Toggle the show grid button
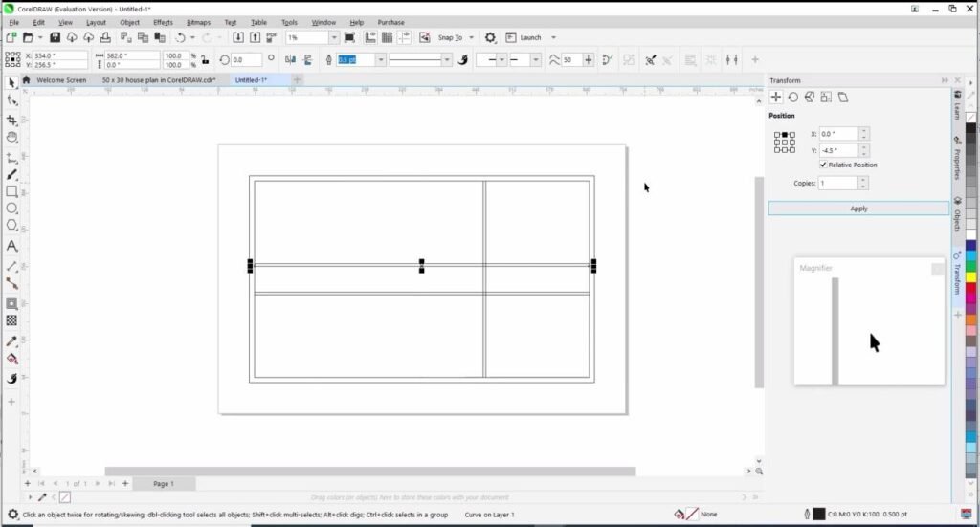980x527 pixels. [x=388, y=37]
